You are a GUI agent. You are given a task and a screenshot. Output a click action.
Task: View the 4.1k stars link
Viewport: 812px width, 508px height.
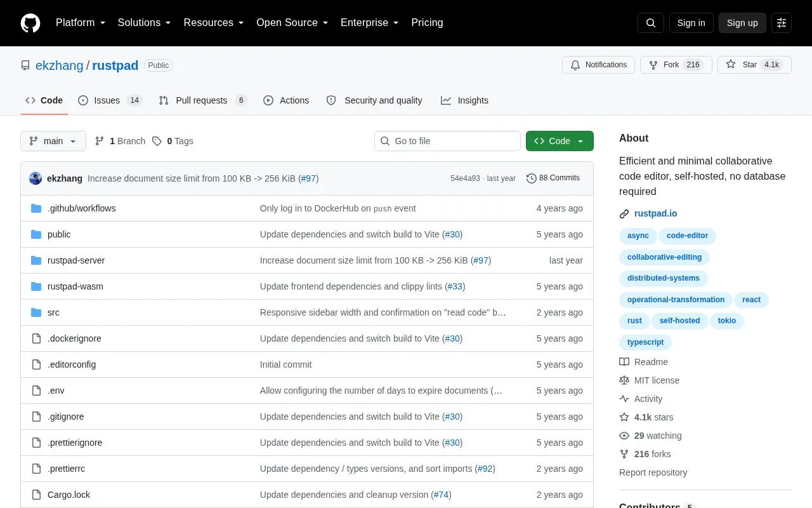coord(646,417)
